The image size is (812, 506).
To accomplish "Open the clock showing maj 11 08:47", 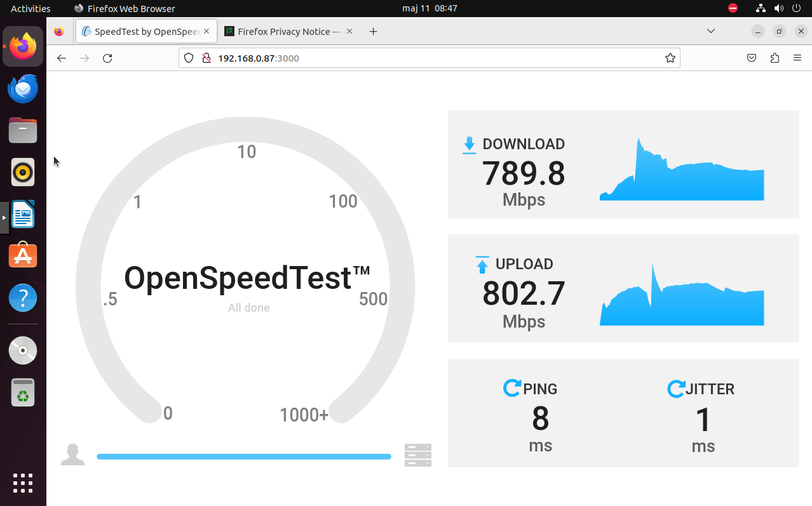I will pyautogui.click(x=430, y=8).
